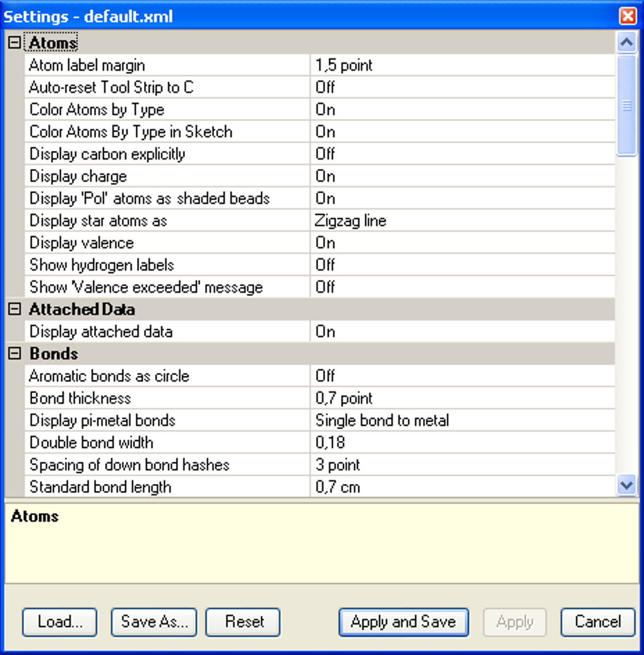Click Apply and Save

pos(403,622)
